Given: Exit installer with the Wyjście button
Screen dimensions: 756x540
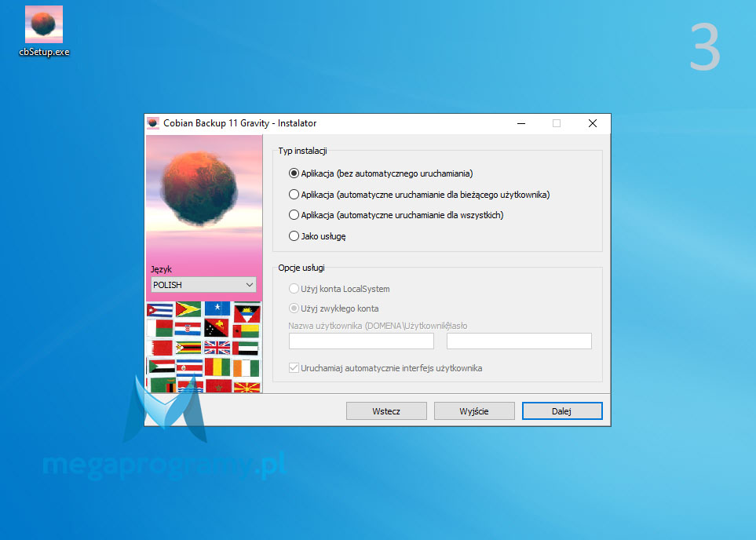Looking at the screenshot, I should pyautogui.click(x=474, y=410).
